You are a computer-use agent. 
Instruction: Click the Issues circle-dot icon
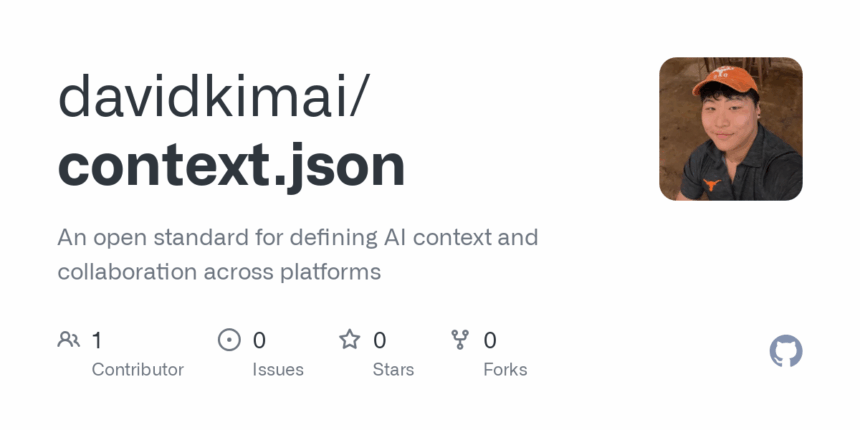pos(229,340)
